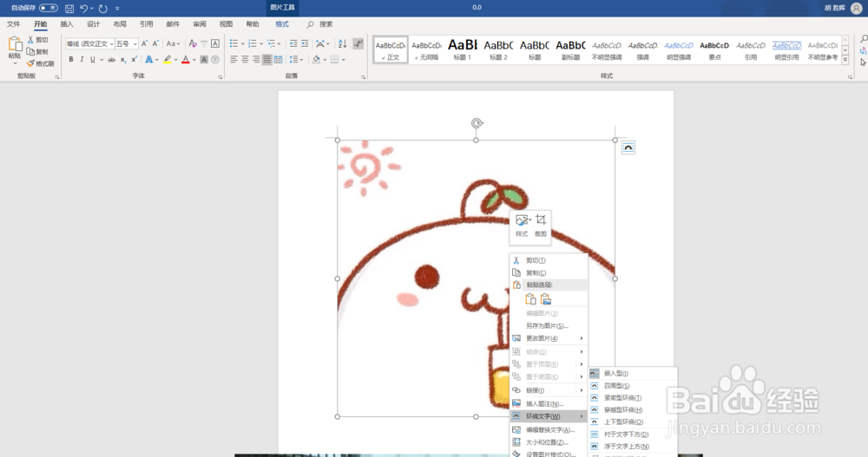
Task: Click the Save disk icon in title bar
Action: pyautogui.click(x=69, y=9)
